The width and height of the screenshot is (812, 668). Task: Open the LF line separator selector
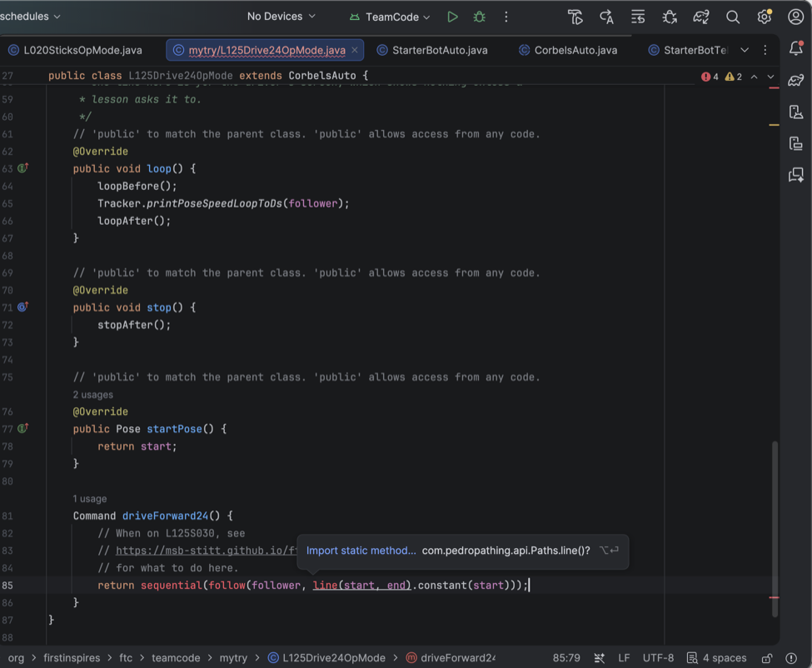click(x=624, y=658)
